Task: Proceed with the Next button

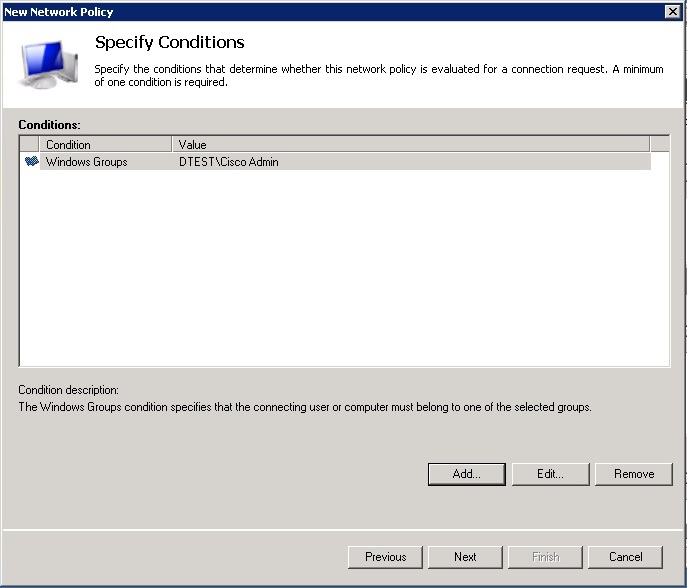Action: pyautogui.click(x=465, y=557)
